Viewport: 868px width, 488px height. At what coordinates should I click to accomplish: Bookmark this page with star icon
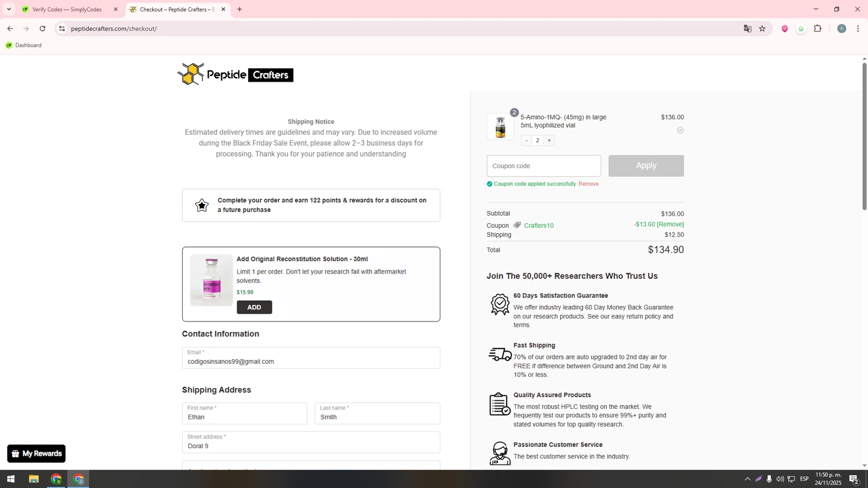(x=762, y=28)
